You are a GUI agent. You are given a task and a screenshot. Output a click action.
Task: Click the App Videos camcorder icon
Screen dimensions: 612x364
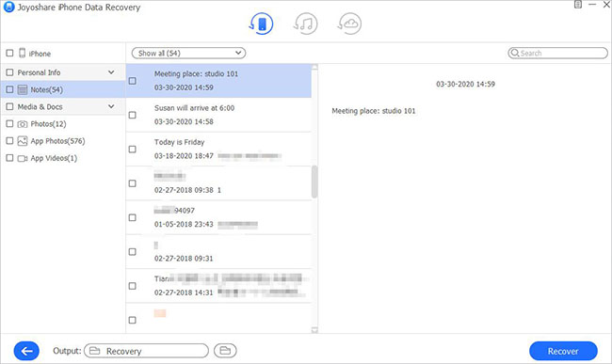(x=23, y=158)
